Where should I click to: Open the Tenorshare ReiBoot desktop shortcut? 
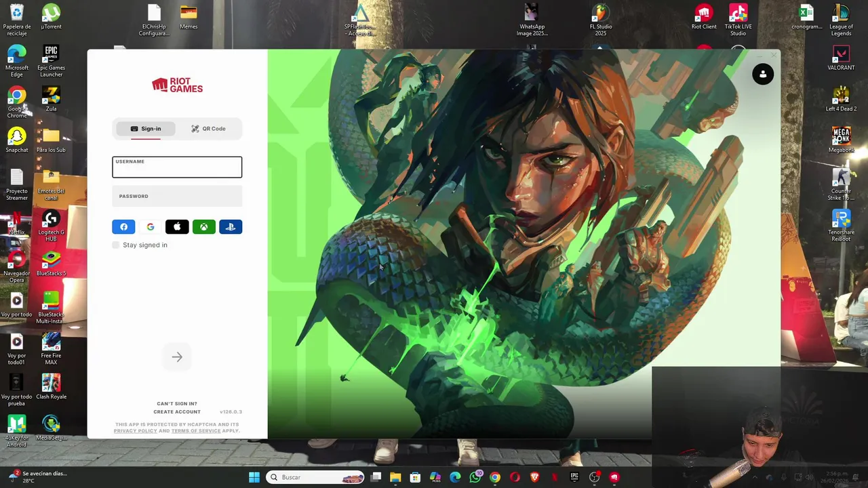[x=841, y=226]
